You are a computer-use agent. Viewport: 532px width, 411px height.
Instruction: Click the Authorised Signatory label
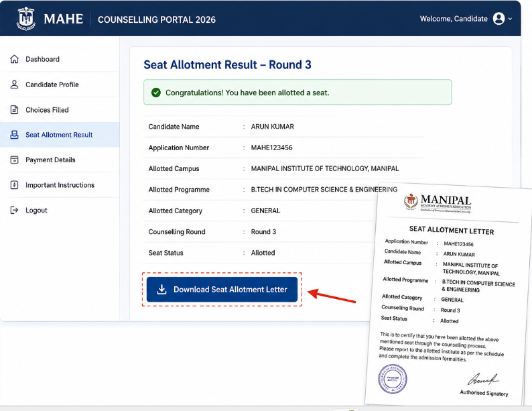[x=484, y=393]
